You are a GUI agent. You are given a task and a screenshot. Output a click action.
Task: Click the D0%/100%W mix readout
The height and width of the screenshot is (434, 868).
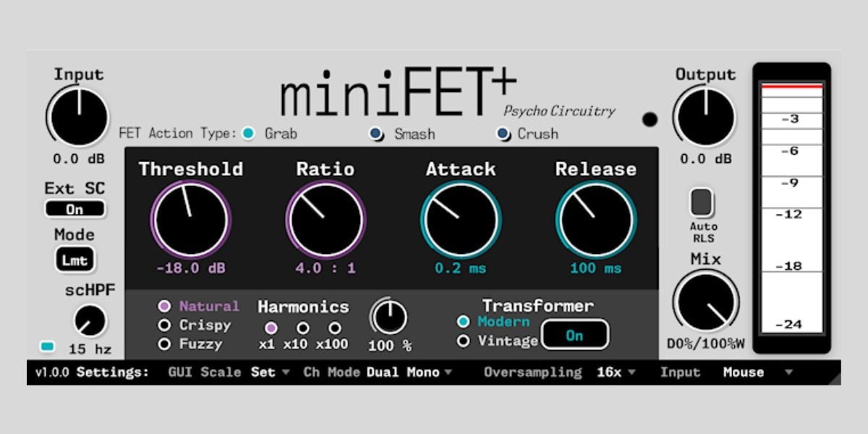[x=706, y=343]
